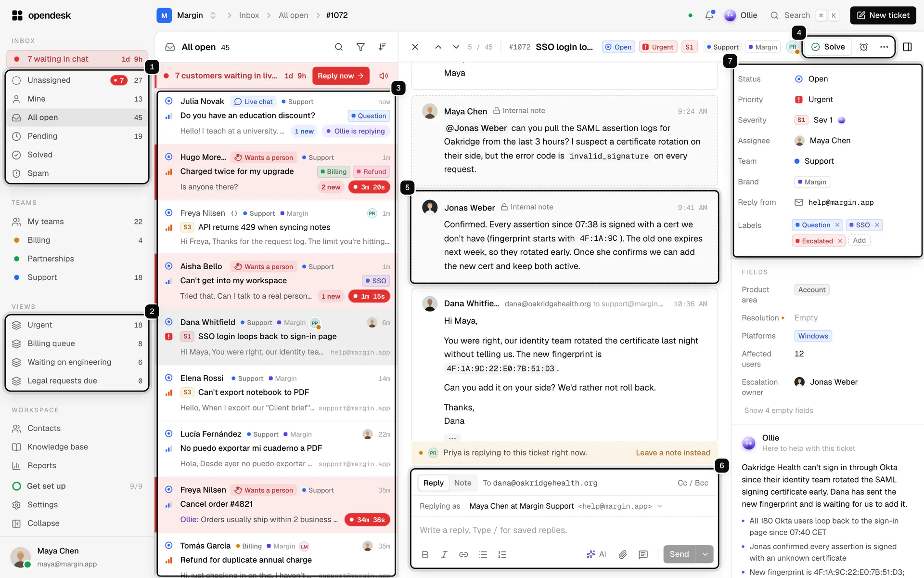Open the Cc / Bcc fields

tap(693, 483)
